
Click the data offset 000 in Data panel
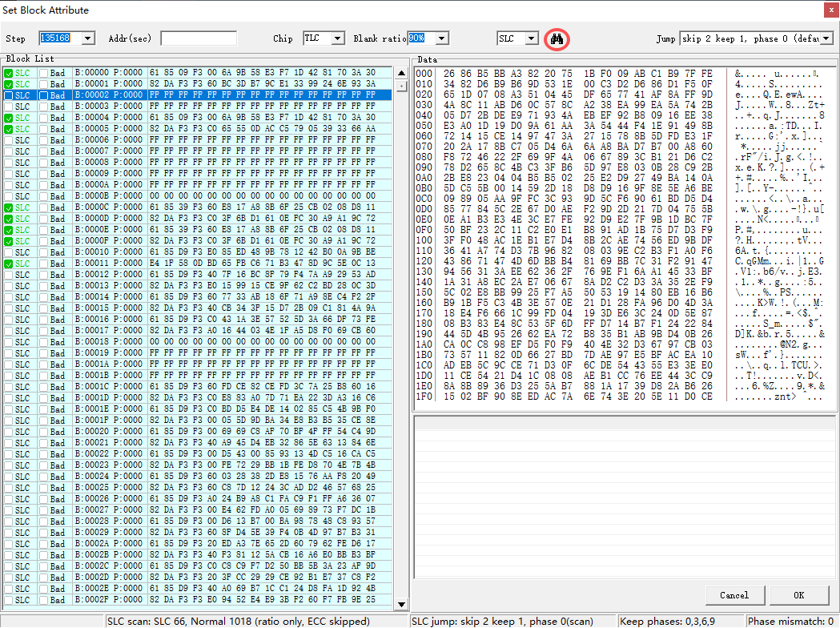point(424,74)
